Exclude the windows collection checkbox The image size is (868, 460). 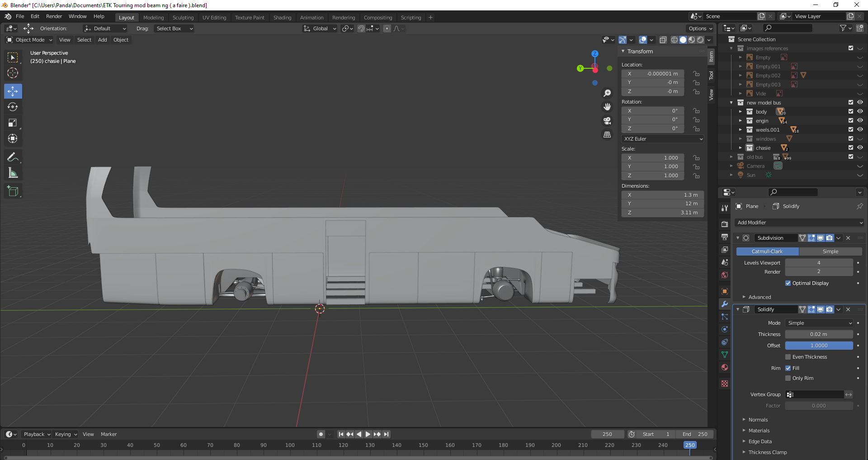(851, 138)
